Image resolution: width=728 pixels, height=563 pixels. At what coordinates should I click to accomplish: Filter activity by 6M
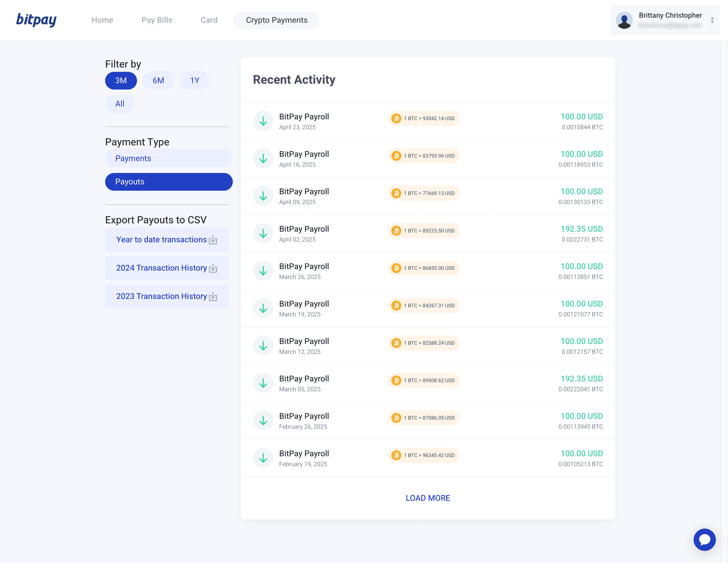pos(158,80)
